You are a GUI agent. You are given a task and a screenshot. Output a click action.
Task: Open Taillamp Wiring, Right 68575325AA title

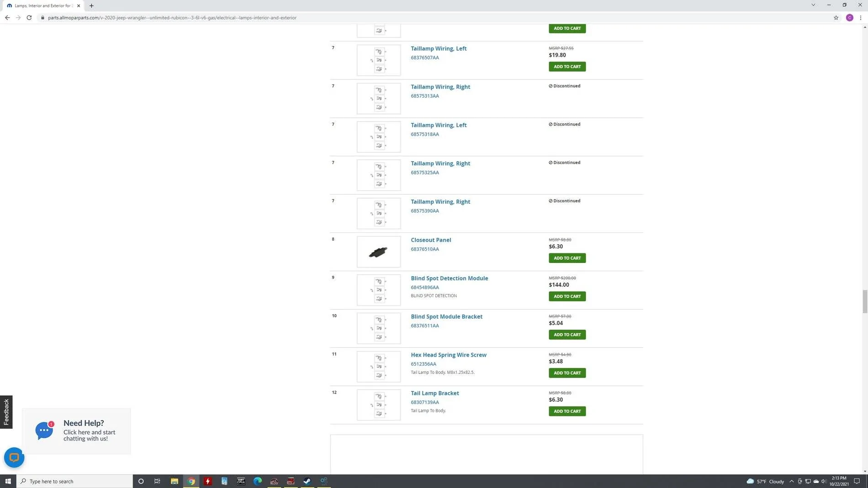[440, 163]
